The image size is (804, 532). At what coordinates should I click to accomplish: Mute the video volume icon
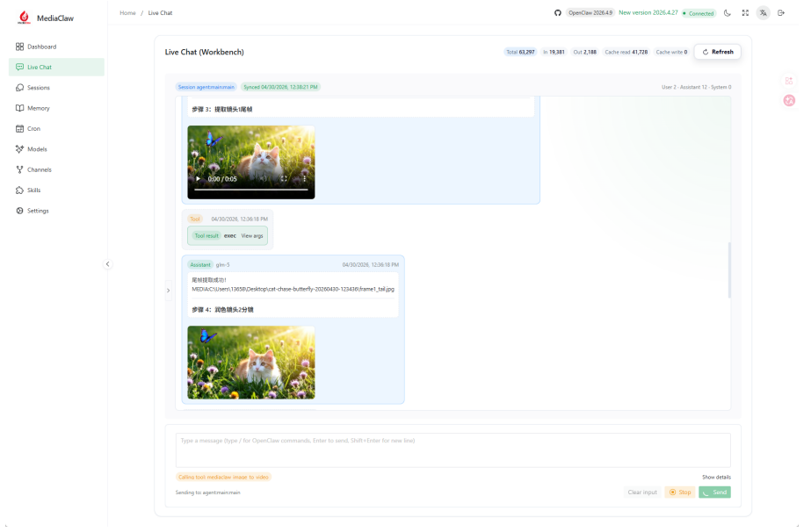(263, 179)
